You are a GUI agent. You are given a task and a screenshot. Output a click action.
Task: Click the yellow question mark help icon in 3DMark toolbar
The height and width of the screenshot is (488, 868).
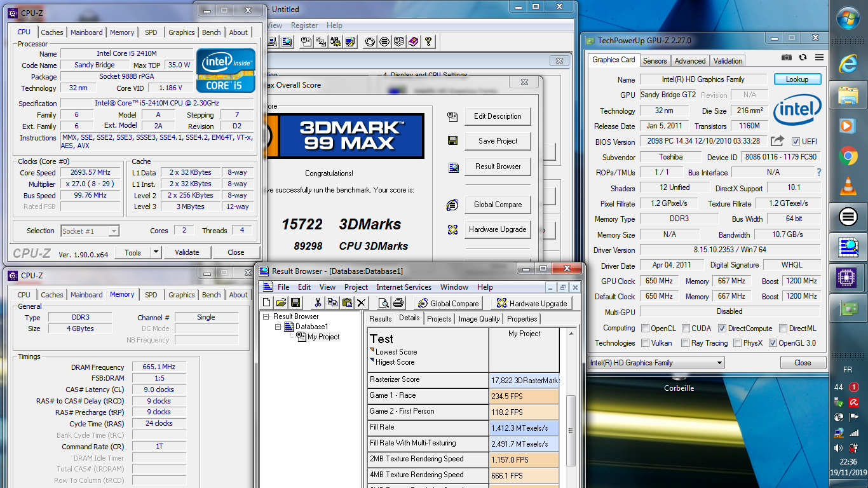[x=428, y=42]
